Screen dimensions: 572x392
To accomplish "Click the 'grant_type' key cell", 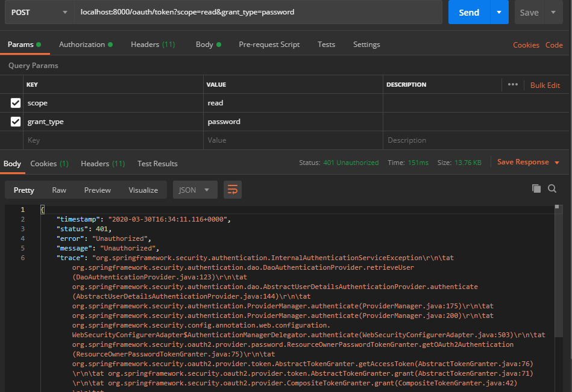I will click(113, 122).
